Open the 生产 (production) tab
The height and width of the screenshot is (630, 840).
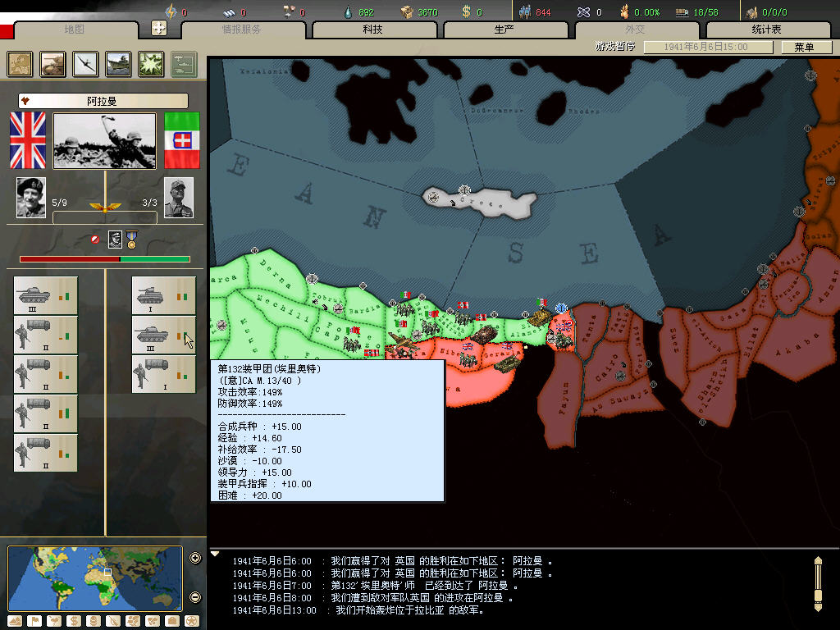click(504, 30)
